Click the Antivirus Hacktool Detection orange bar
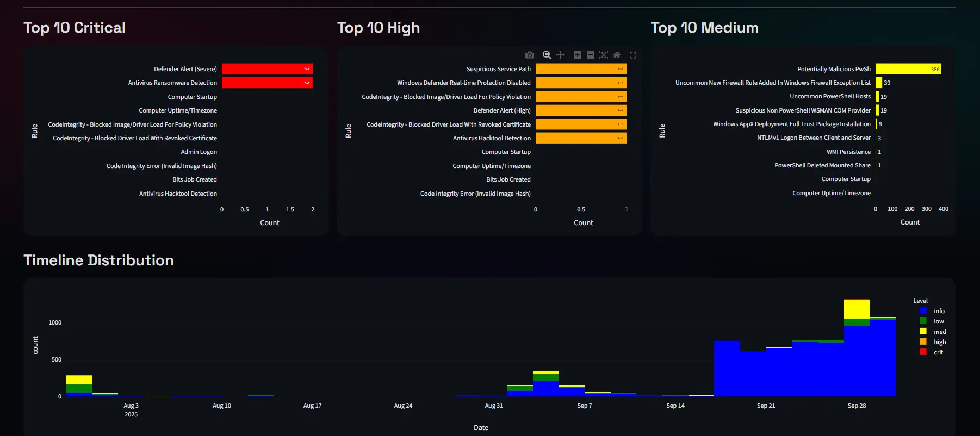 pyautogui.click(x=581, y=138)
